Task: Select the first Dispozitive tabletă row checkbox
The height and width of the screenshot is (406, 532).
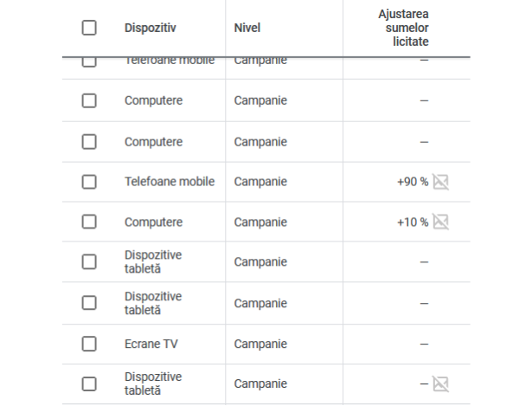Action: [x=89, y=262]
